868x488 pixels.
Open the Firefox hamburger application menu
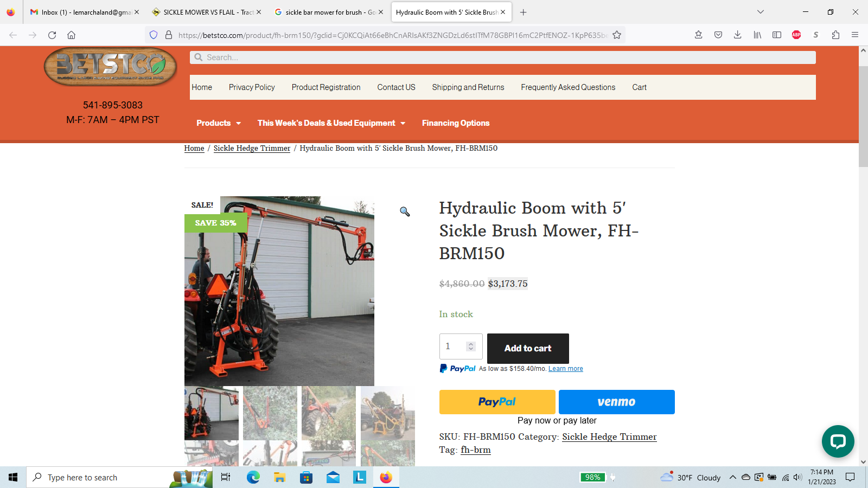[855, 35]
